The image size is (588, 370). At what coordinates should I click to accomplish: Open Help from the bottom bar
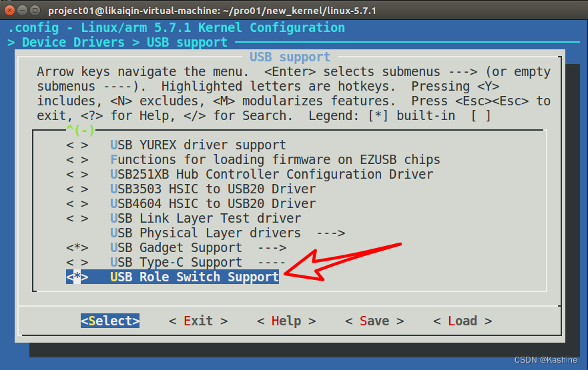point(286,321)
